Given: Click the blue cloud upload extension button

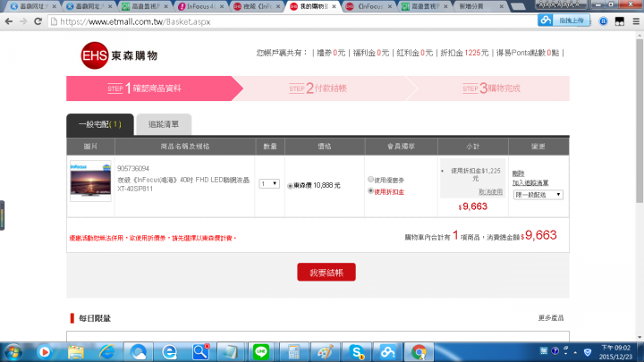Looking at the screenshot, I should coord(563,20).
